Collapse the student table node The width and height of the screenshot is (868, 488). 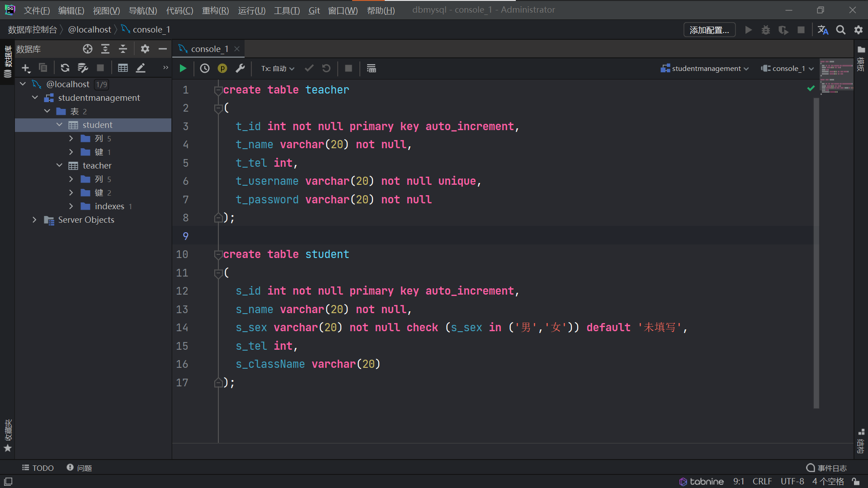pyautogui.click(x=59, y=125)
